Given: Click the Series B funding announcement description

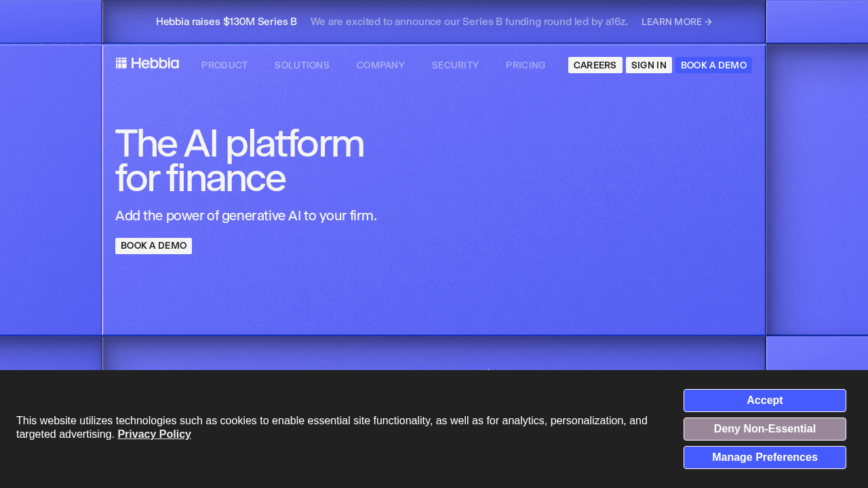Looking at the screenshot, I should (469, 22).
